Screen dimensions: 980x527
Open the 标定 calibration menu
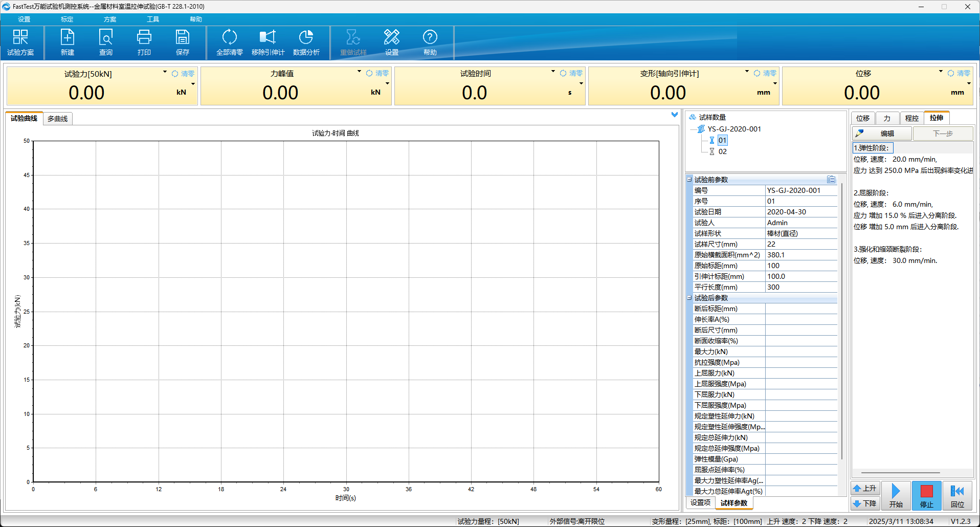click(67, 19)
